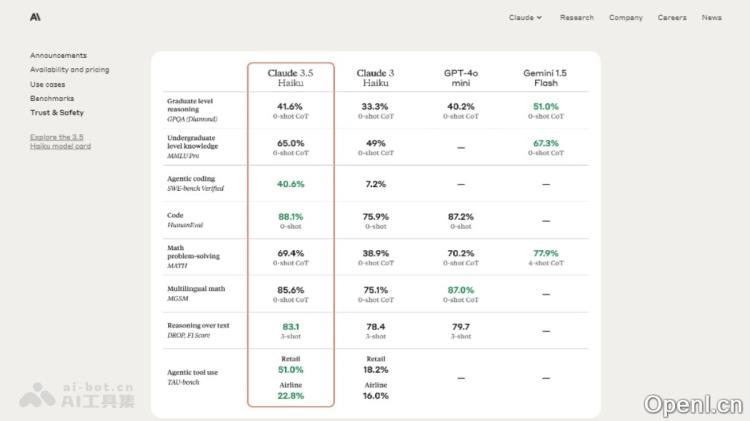Jump to Announcements section
Image resolution: width=750 pixels, height=421 pixels.
pos(58,55)
